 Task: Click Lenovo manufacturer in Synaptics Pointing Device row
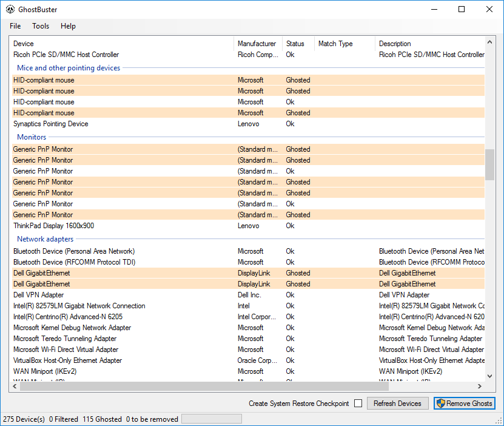click(x=249, y=124)
